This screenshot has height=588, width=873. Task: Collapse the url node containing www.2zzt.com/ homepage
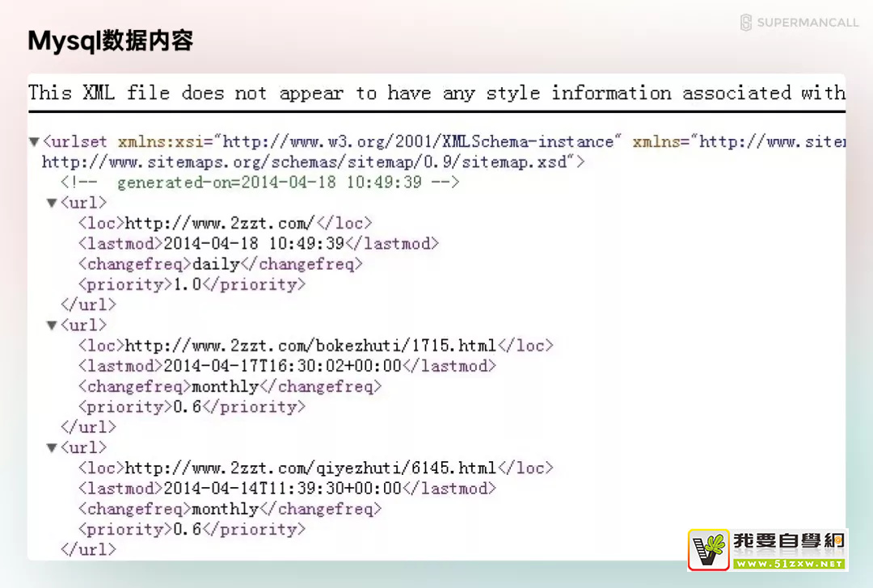52,203
